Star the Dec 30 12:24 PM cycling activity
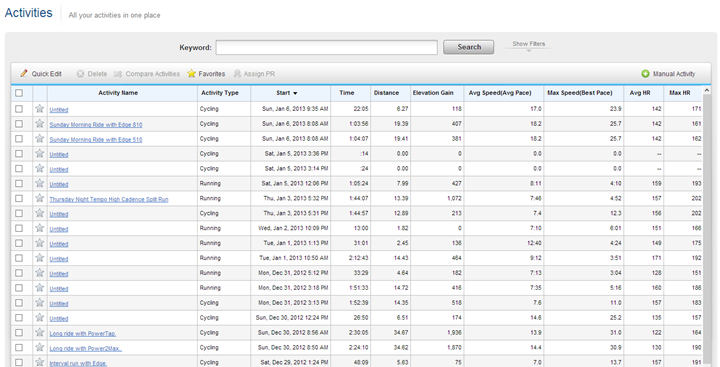Image resolution: width=720 pixels, height=367 pixels. (x=39, y=317)
